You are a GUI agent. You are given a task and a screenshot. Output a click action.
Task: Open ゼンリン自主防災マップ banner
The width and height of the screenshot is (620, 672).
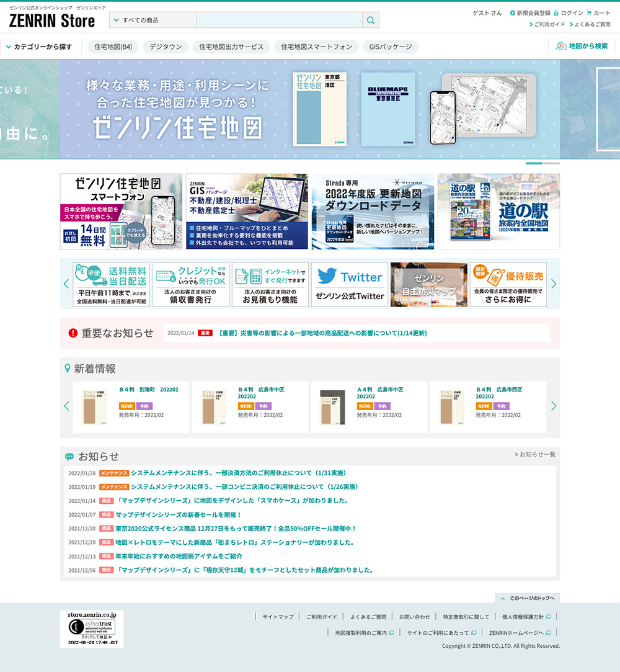click(x=429, y=285)
